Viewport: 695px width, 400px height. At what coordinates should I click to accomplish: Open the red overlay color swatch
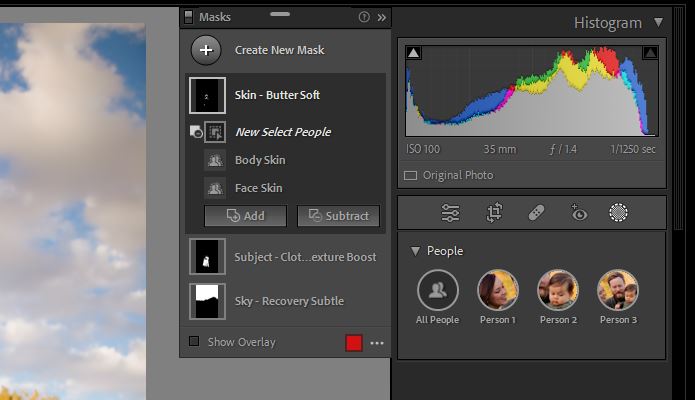(353, 343)
